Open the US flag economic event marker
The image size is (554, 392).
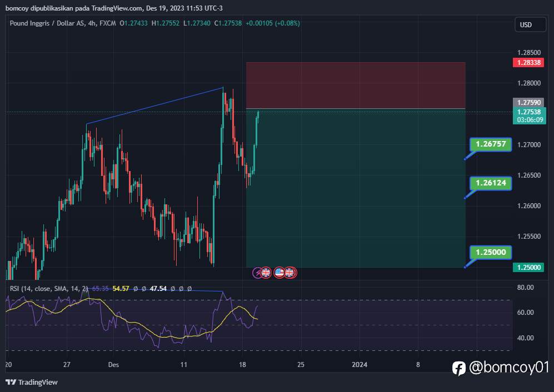(x=279, y=273)
